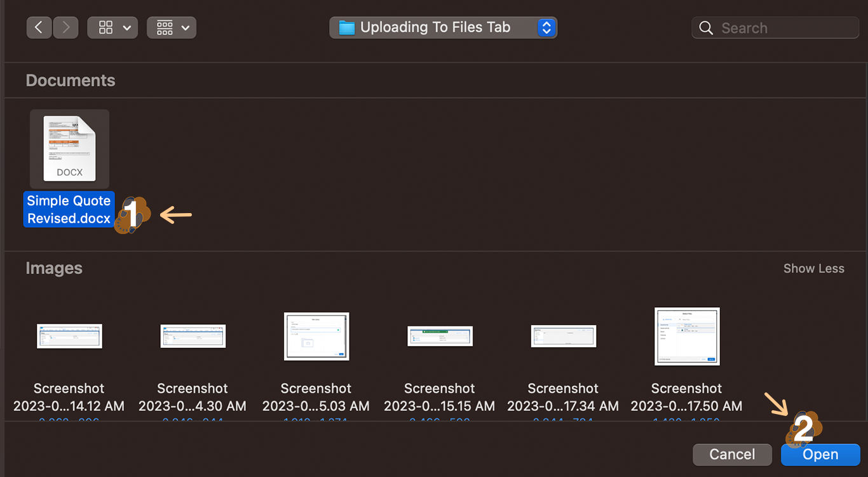868x477 pixels.
Task: Go back using the left chevron button
Action: click(x=39, y=28)
